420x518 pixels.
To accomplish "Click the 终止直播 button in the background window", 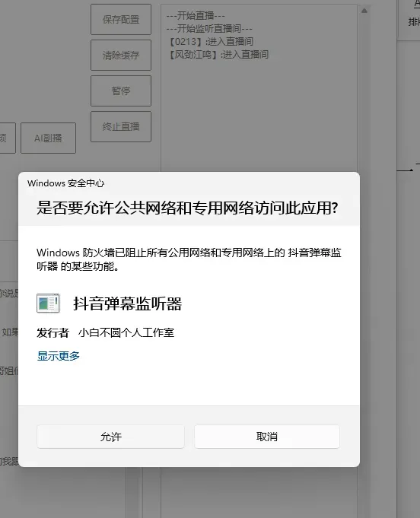I will (x=121, y=126).
